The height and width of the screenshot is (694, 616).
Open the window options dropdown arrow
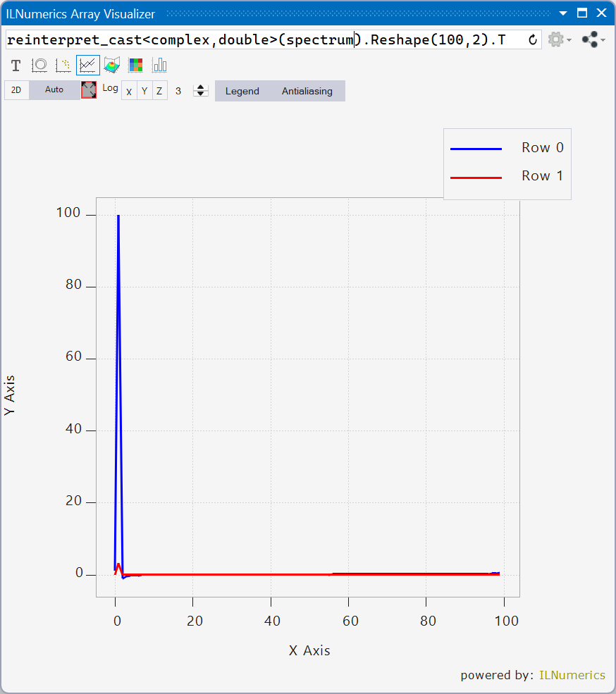coord(563,13)
